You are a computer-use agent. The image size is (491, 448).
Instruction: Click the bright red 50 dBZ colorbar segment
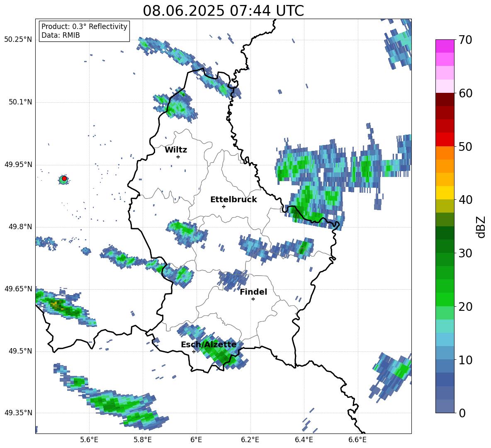[x=445, y=140]
